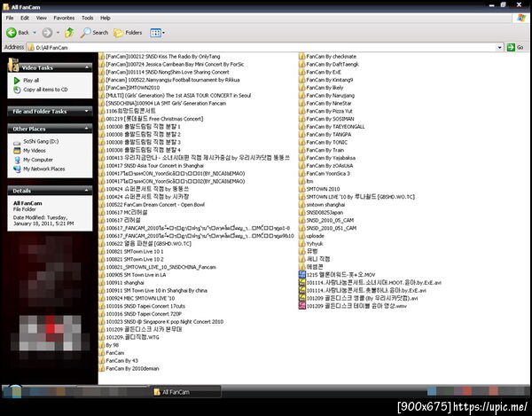The height and width of the screenshot is (416, 532).
Task: Select folder SMTOWN 2010
Action: pyautogui.click(x=319, y=189)
